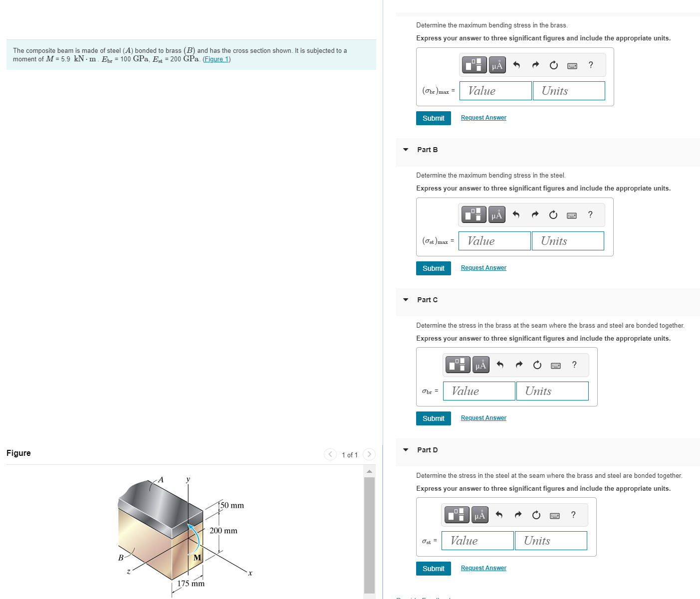Submit the Part B answer
Image resolution: width=700 pixels, height=599 pixels.
coord(434,268)
